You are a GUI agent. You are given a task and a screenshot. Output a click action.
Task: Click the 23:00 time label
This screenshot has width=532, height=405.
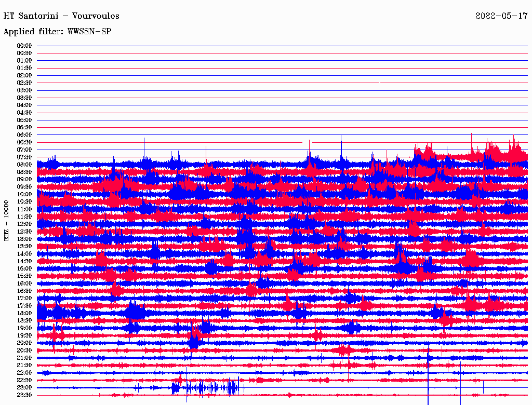[x=24, y=388]
